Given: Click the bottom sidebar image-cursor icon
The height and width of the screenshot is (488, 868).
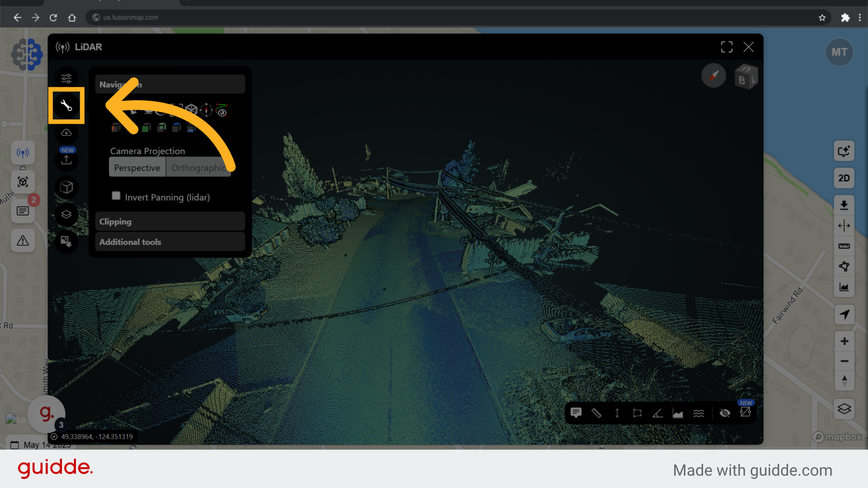Looking at the screenshot, I should (x=66, y=241).
